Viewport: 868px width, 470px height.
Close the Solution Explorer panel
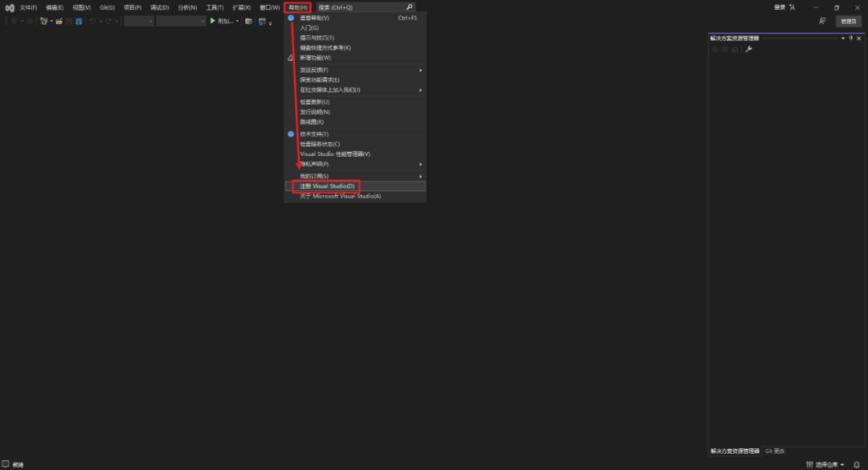859,39
